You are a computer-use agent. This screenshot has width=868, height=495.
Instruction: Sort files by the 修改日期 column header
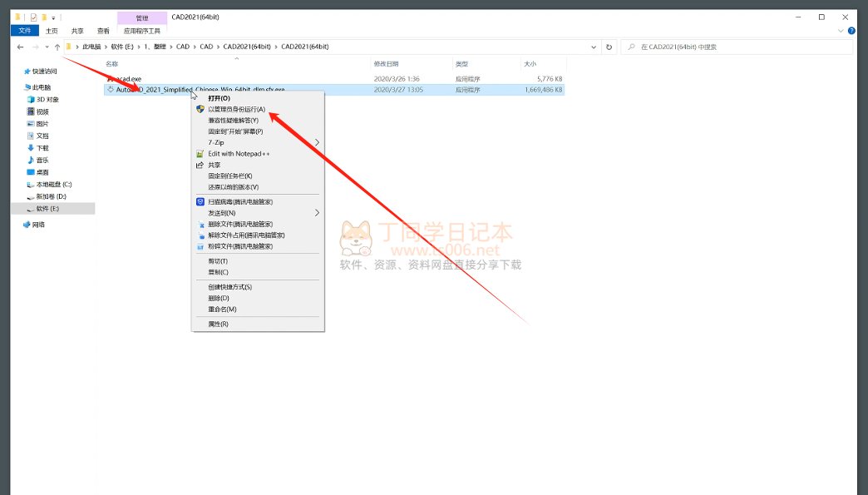pos(387,64)
